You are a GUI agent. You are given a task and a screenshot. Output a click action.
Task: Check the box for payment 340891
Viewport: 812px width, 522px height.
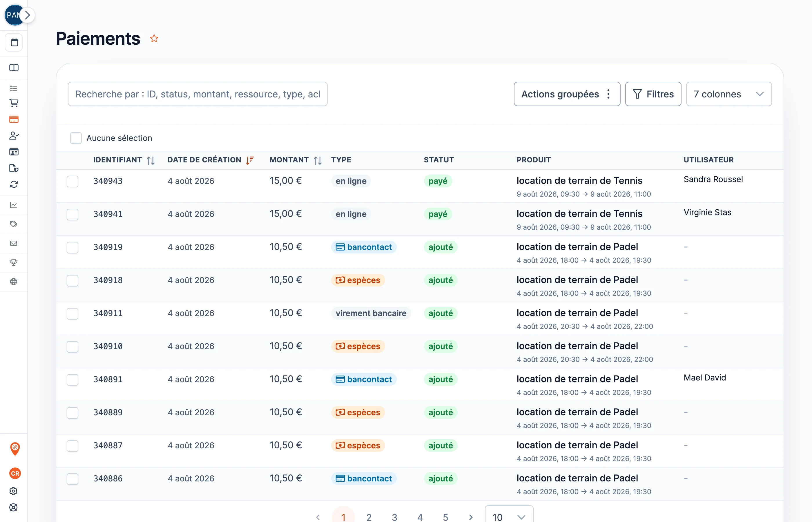pyautogui.click(x=72, y=380)
